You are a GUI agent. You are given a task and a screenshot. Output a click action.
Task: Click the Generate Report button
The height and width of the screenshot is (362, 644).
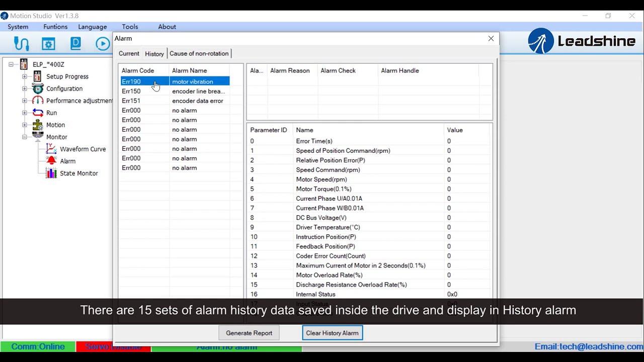(249, 333)
